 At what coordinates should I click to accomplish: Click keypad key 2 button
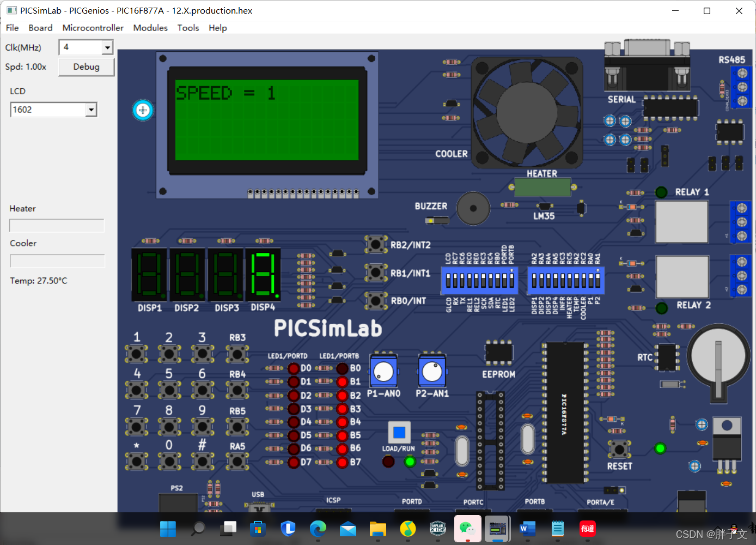(x=169, y=354)
